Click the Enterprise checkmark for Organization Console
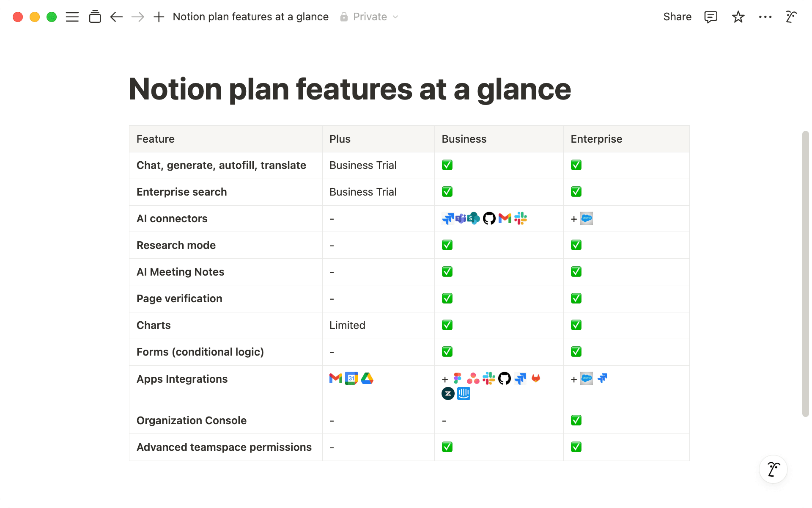 pos(576,420)
